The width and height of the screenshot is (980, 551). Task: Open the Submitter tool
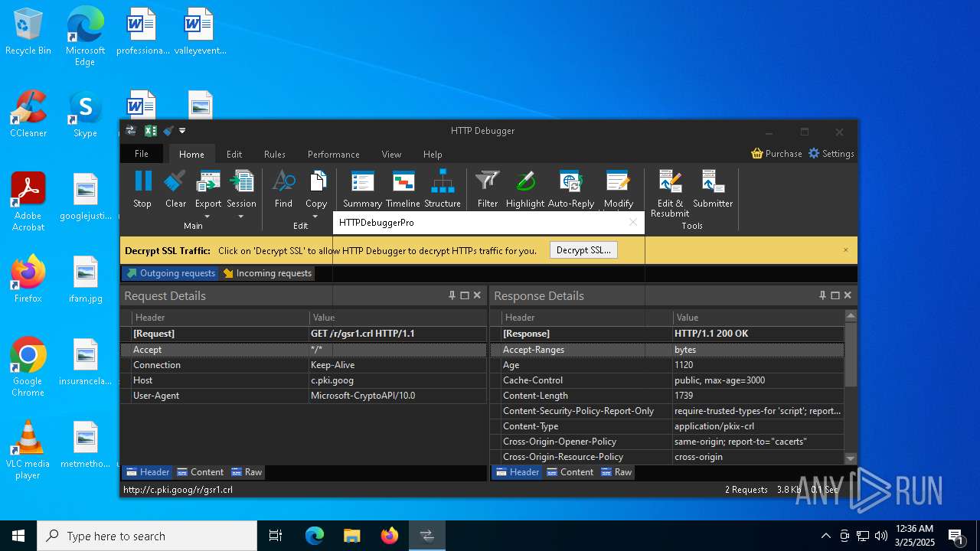point(713,189)
